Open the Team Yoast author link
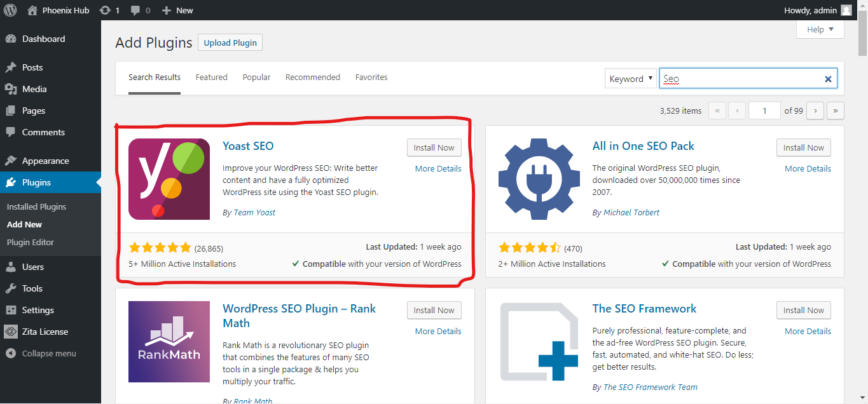Screen dimensions: 868x404 (x=254, y=213)
